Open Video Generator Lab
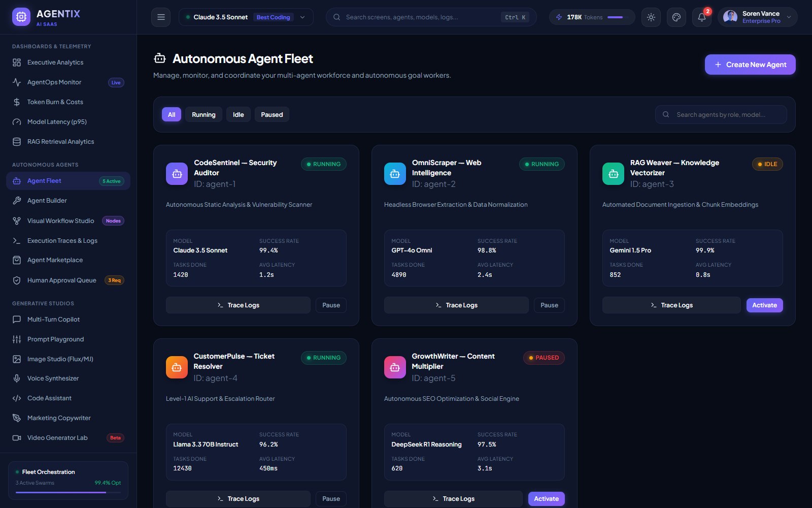 (68, 438)
